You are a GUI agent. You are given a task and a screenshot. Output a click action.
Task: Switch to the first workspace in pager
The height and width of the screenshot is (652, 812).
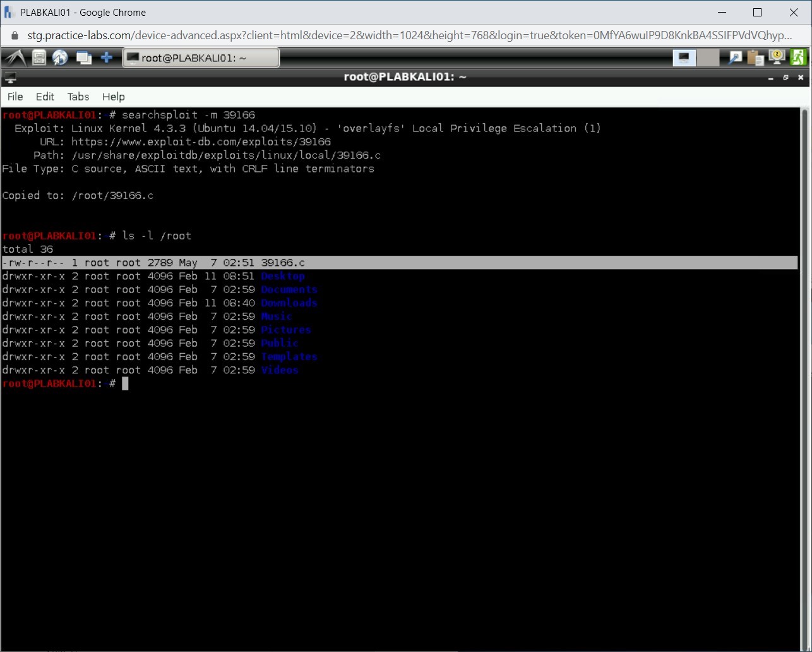click(684, 58)
